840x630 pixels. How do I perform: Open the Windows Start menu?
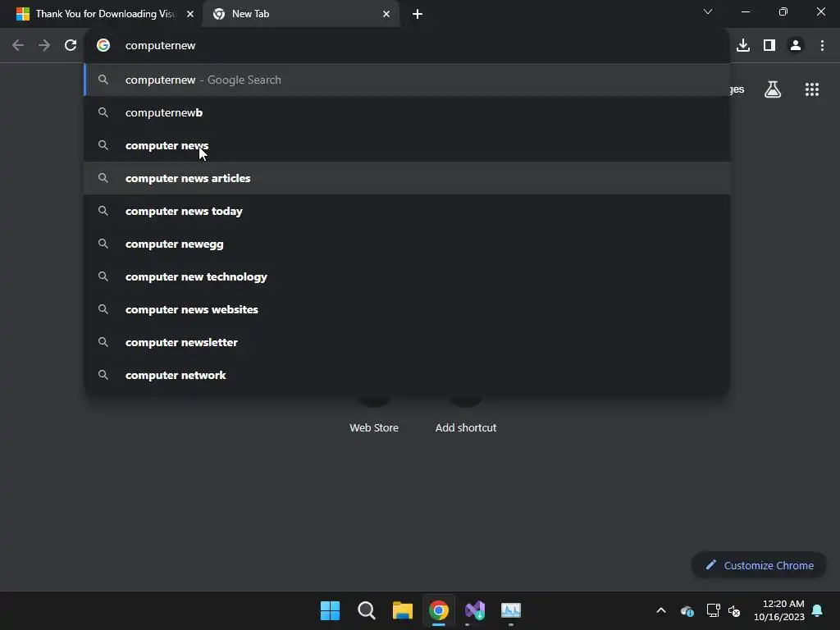pos(330,610)
